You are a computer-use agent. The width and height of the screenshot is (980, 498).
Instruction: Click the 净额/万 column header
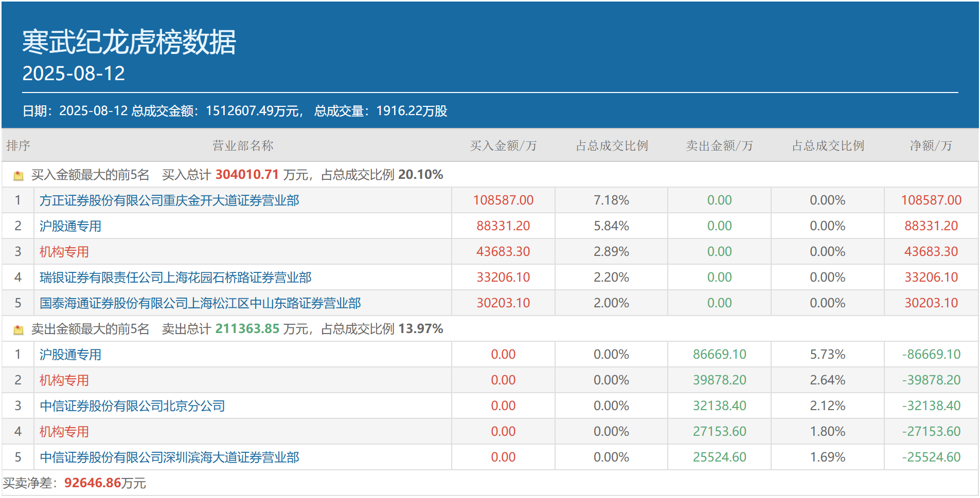click(x=931, y=146)
